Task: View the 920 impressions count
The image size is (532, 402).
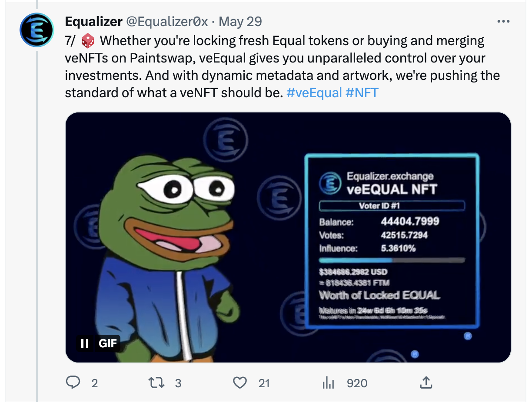Action: (x=356, y=383)
